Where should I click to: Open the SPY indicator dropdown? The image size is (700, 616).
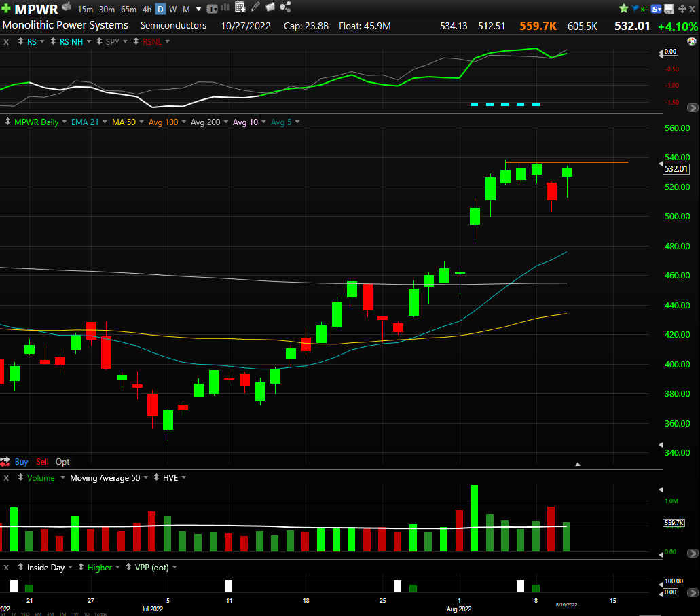tap(125, 41)
